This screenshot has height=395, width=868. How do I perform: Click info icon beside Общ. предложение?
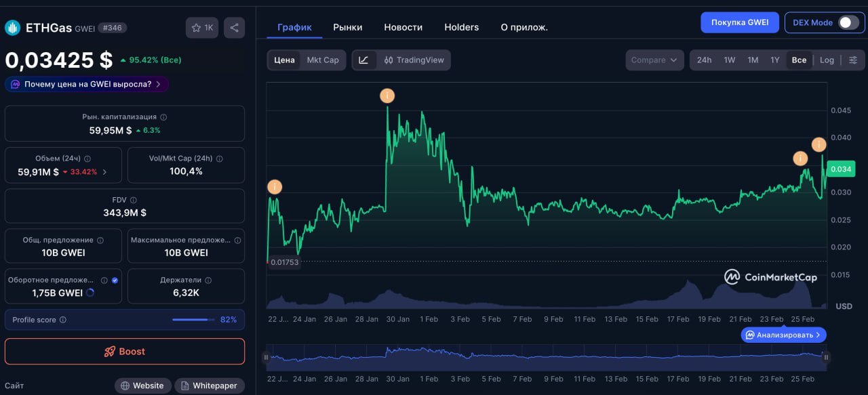(100, 240)
